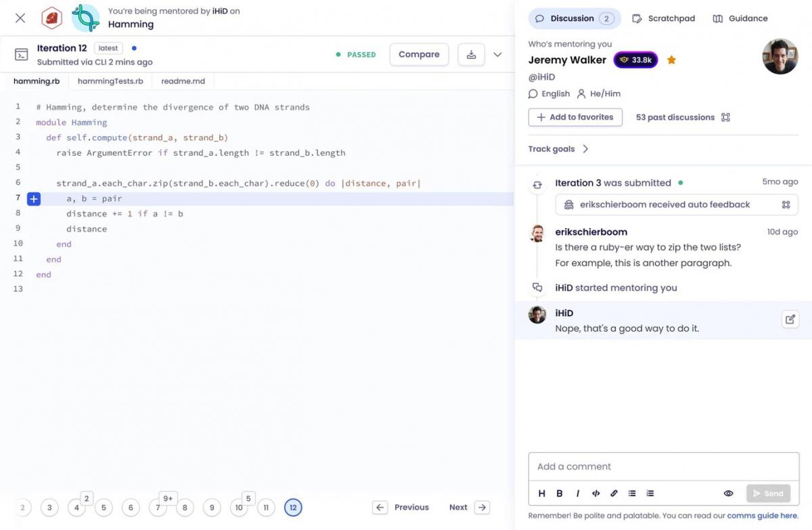Select the Heading formatting icon

coord(541,493)
